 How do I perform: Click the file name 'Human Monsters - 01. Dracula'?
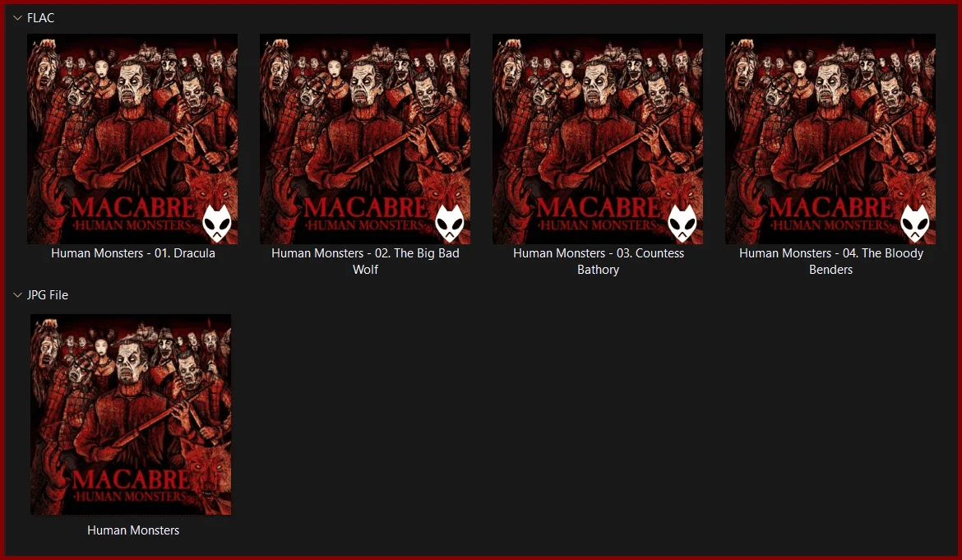coord(133,253)
